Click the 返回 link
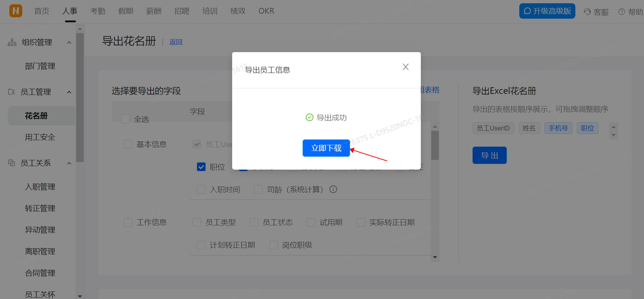Viewport: 644px width, 299px height. 176,42
